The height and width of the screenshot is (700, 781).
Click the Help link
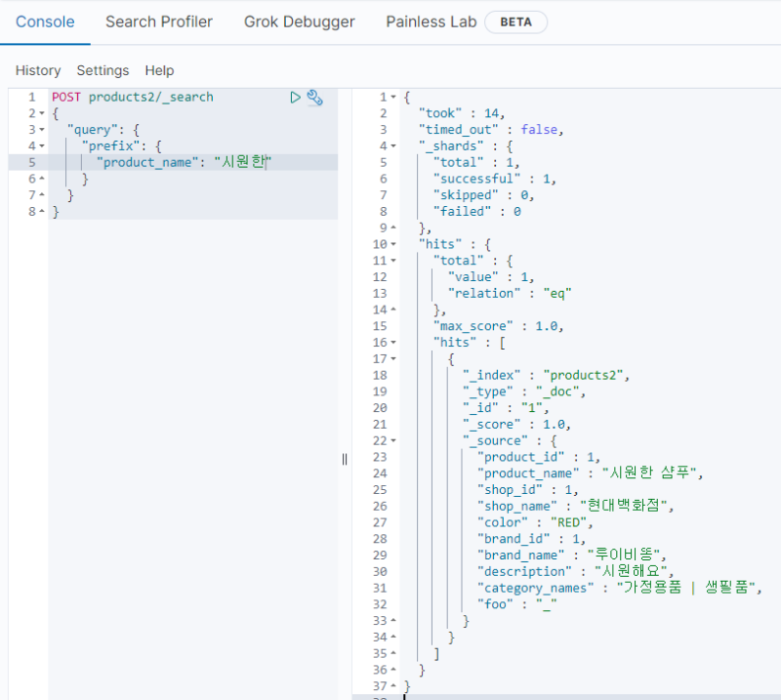tap(159, 70)
